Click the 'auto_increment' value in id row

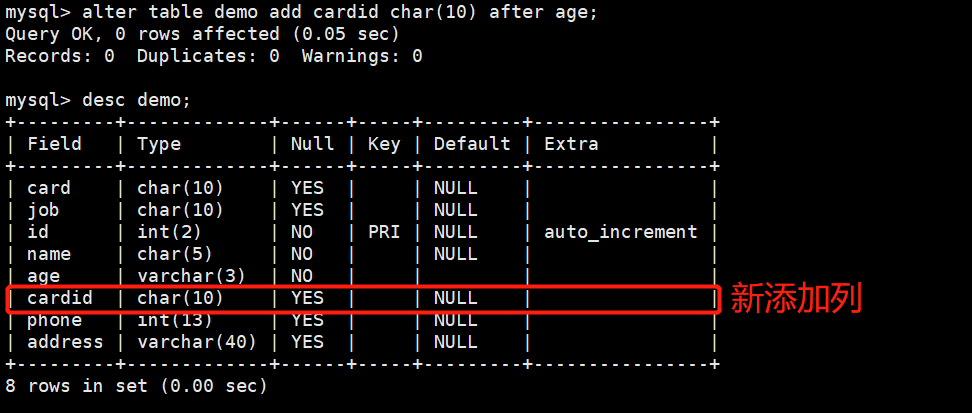(x=621, y=232)
